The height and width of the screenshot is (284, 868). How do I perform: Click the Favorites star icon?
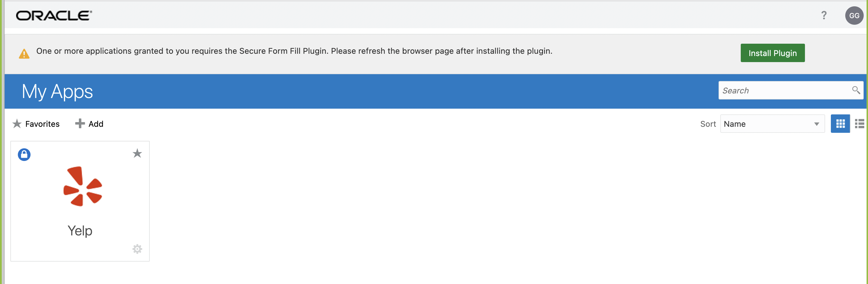pyautogui.click(x=16, y=124)
